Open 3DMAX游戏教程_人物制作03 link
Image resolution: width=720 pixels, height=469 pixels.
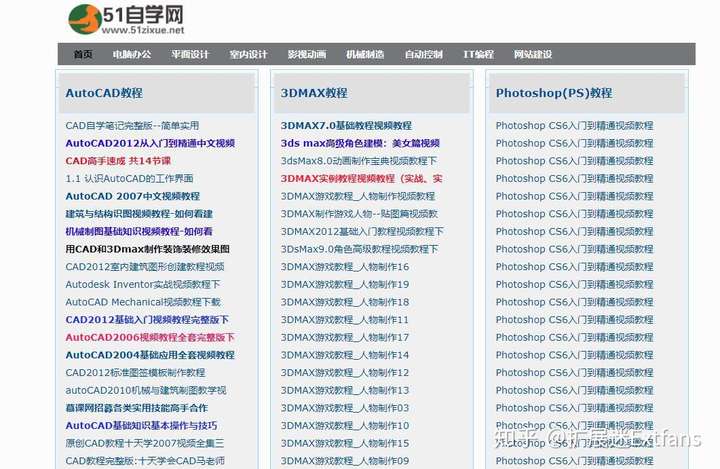tap(345, 408)
